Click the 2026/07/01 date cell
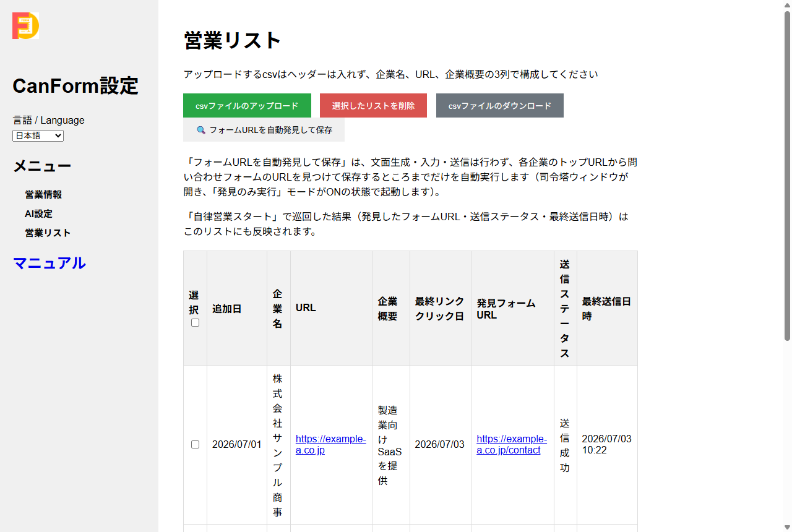792x532 pixels. coord(237,445)
